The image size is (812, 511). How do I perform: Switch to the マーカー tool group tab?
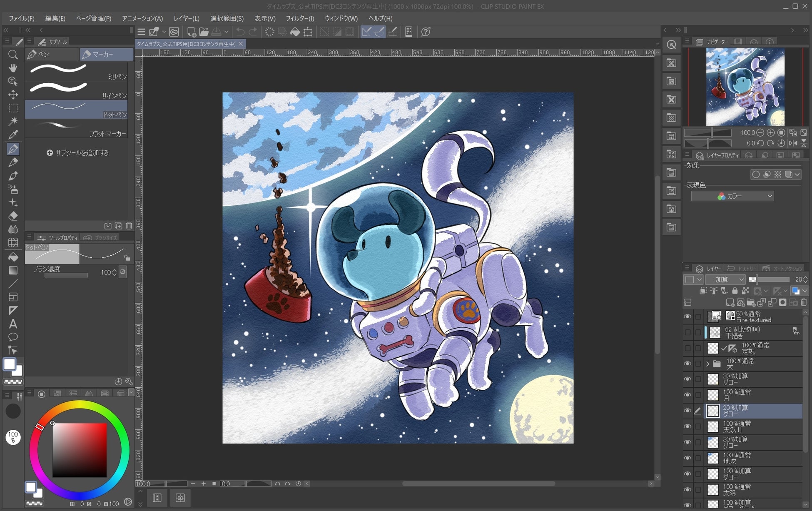(x=107, y=55)
